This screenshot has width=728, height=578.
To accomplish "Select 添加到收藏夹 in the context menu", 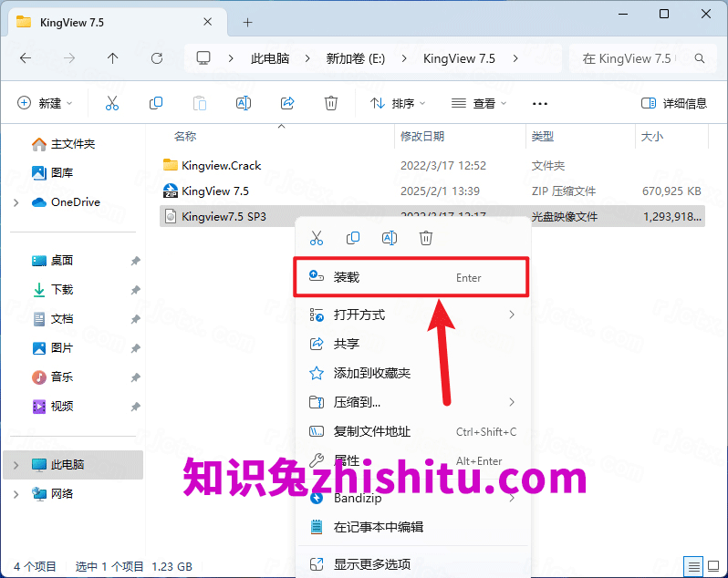I will click(x=412, y=373).
